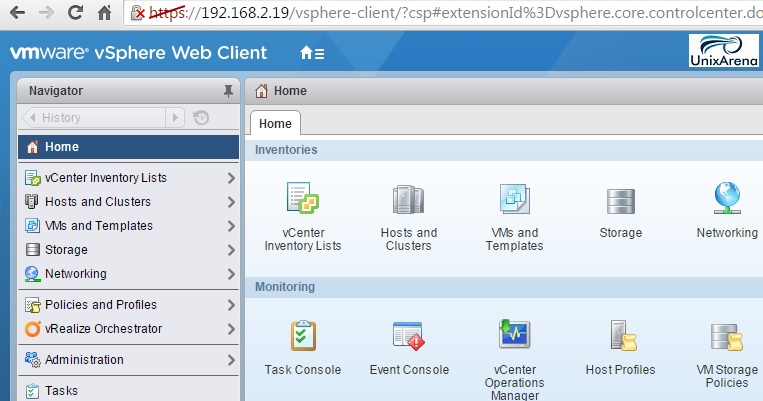Click the browser back arrow
Screen dimensions: 763x401
tap(17, 12)
